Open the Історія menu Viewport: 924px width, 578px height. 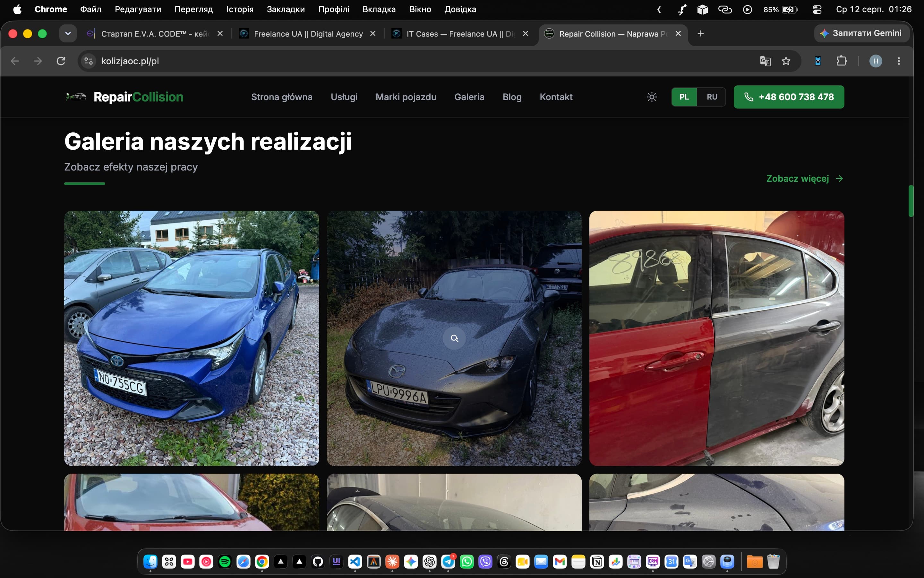pyautogui.click(x=240, y=9)
